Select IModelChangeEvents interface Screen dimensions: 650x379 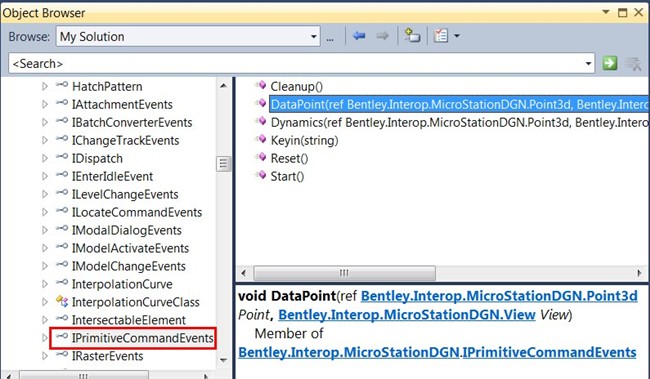coord(129,266)
